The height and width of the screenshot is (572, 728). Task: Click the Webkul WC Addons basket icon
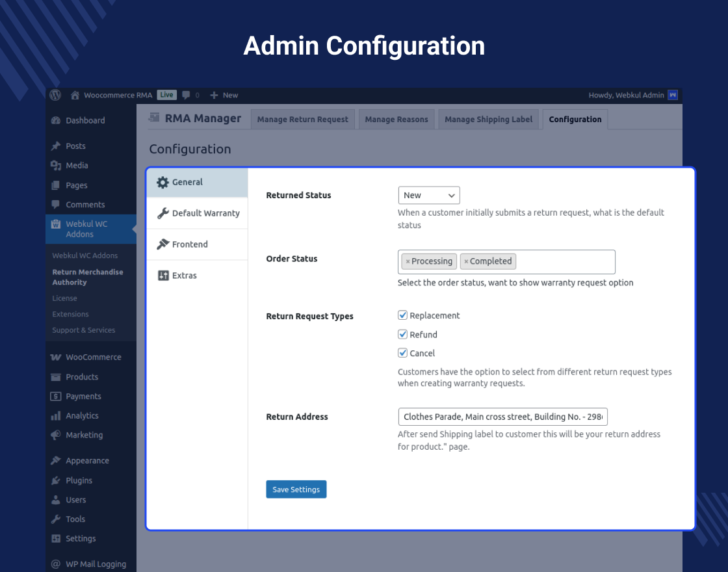point(56,224)
